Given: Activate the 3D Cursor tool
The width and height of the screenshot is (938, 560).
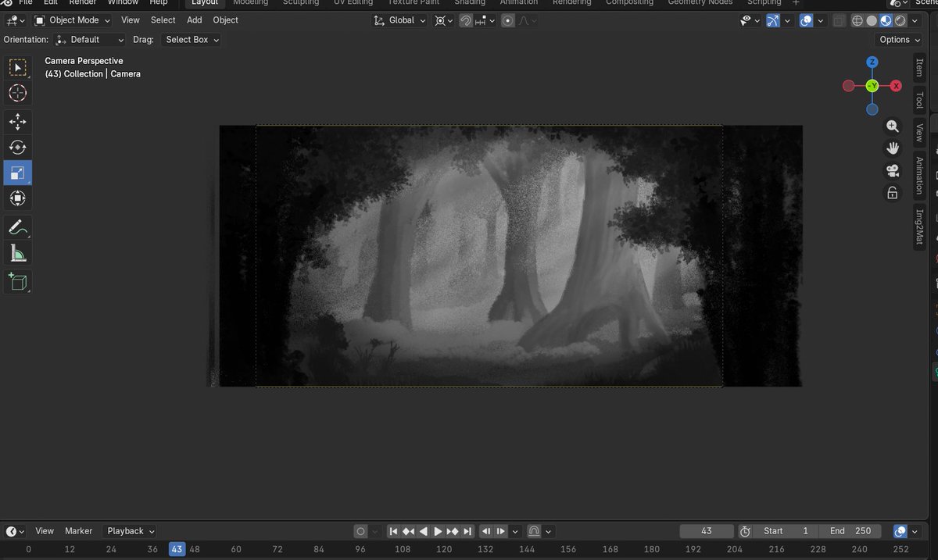Looking at the screenshot, I should (x=17, y=94).
